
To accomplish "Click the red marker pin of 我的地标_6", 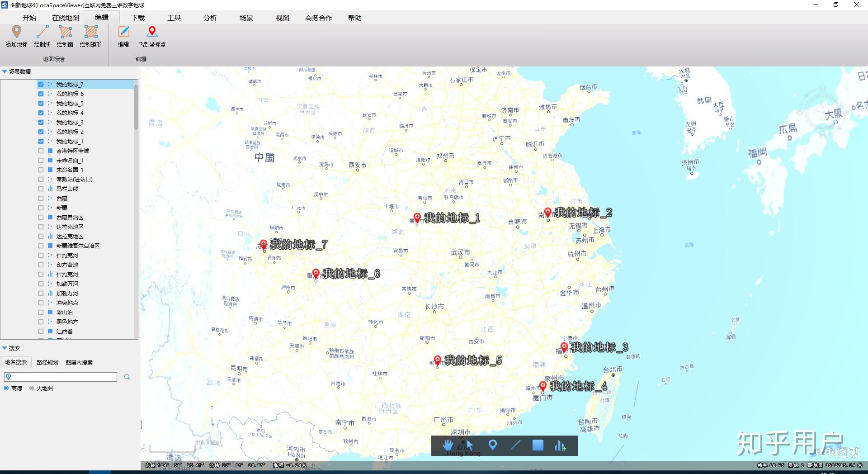I will tap(316, 274).
